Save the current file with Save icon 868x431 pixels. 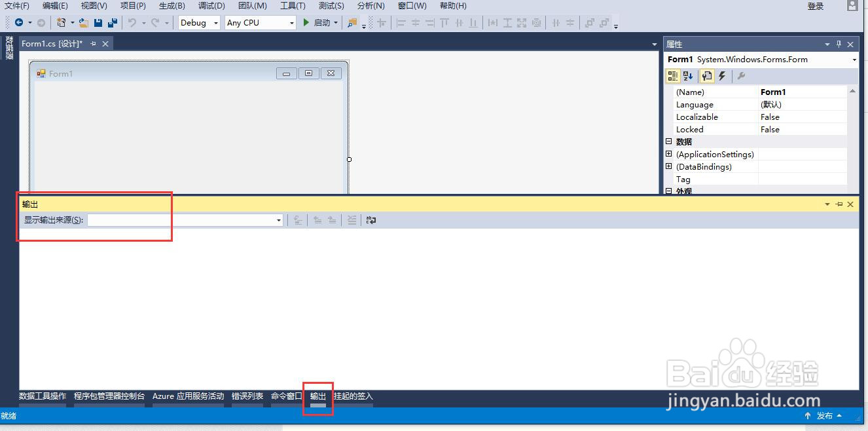pyautogui.click(x=98, y=22)
